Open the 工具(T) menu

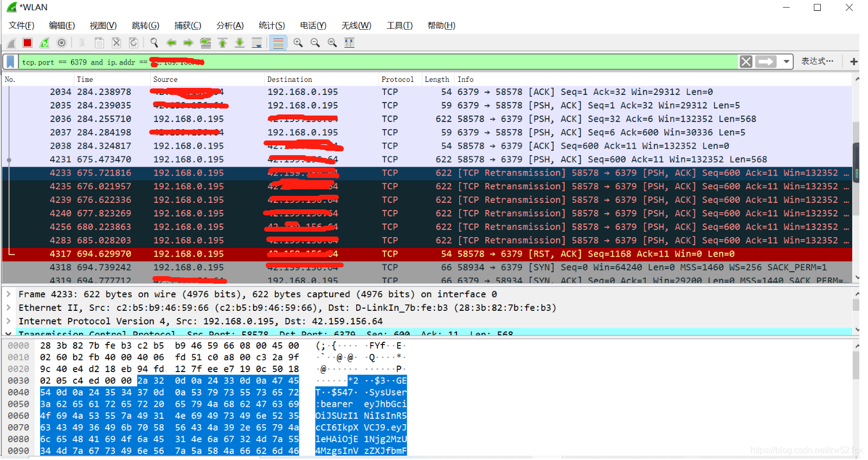click(x=400, y=25)
